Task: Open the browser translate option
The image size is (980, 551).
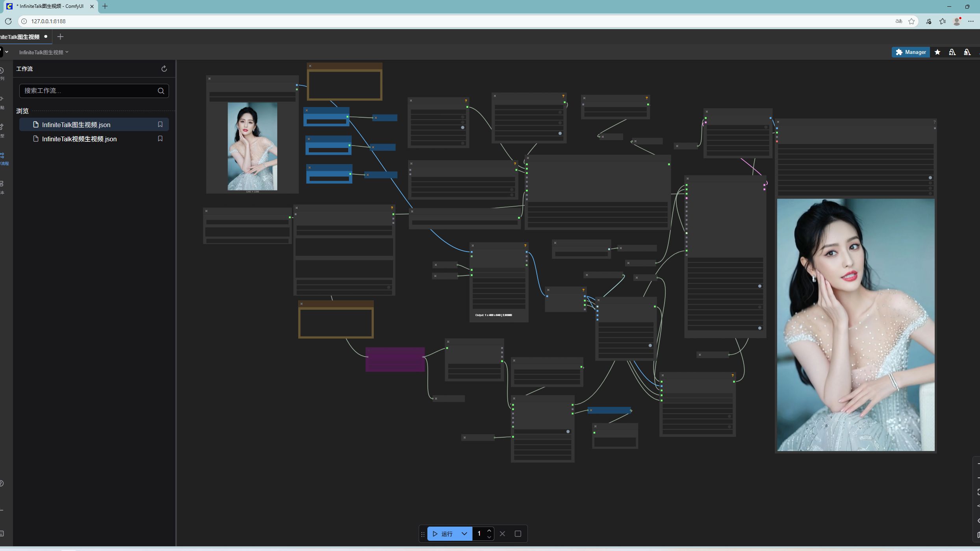Action: (x=899, y=21)
